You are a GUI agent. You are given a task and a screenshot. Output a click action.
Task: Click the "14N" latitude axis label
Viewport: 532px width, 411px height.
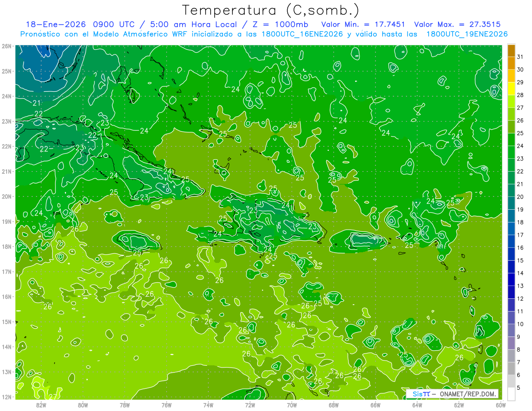tap(6, 347)
